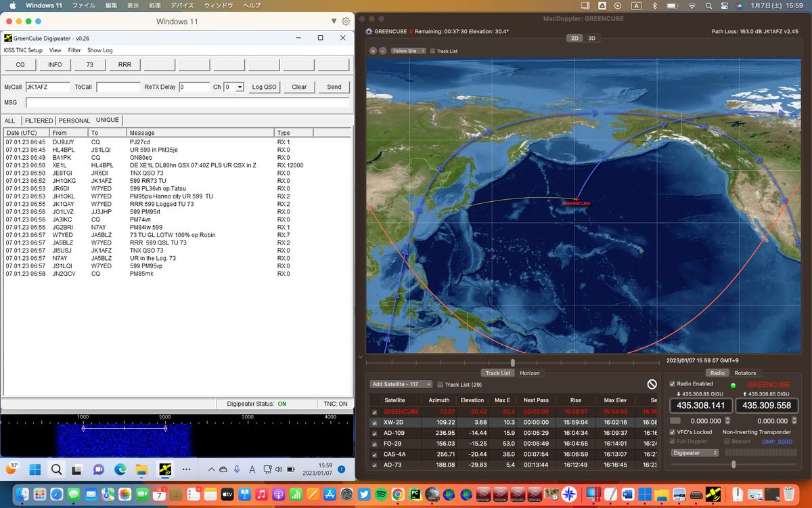Show more taskbar apps via three-dots icon
The height and width of the screenshot is (508, 812).
pyautogui.click(x=187, y=469)
